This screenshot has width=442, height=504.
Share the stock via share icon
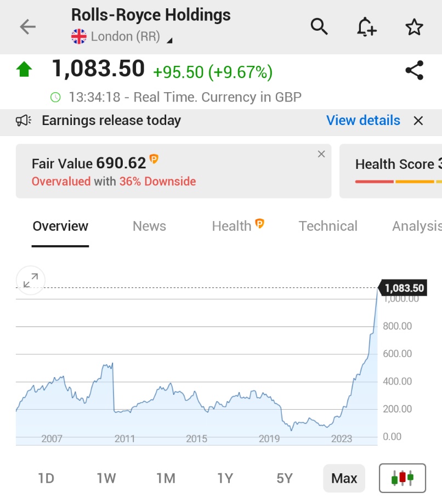pos(415,70)
